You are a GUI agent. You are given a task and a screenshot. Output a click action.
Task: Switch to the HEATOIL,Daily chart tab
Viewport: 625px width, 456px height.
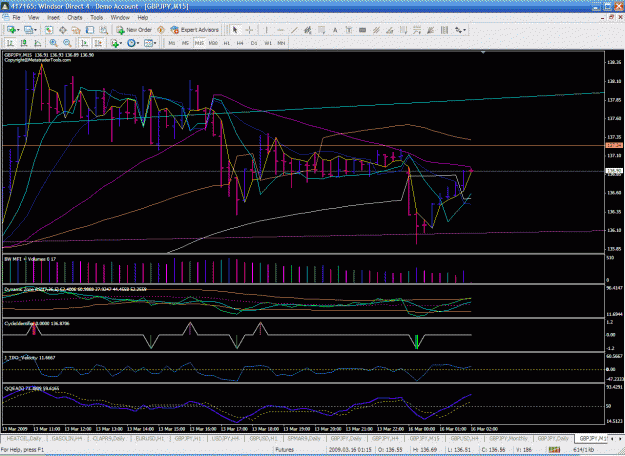click(24, 438)
